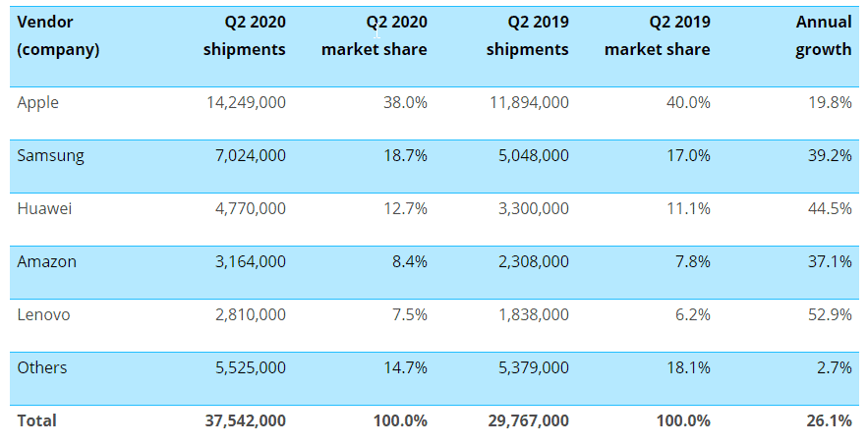
Task: Select the Q2 2020 shipments column header
Action: 244,35
